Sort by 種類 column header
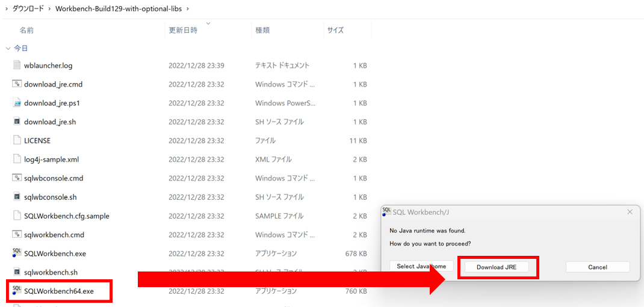Image resolution: width=644 pixels, height=307 pixels. pyautogui.click(x=262, y=30)
